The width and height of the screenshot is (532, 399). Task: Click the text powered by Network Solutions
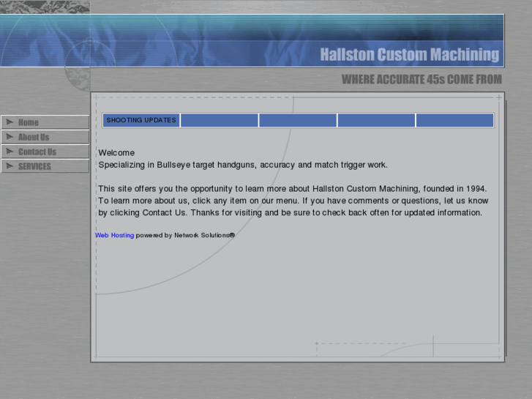(x=185, y=235)
